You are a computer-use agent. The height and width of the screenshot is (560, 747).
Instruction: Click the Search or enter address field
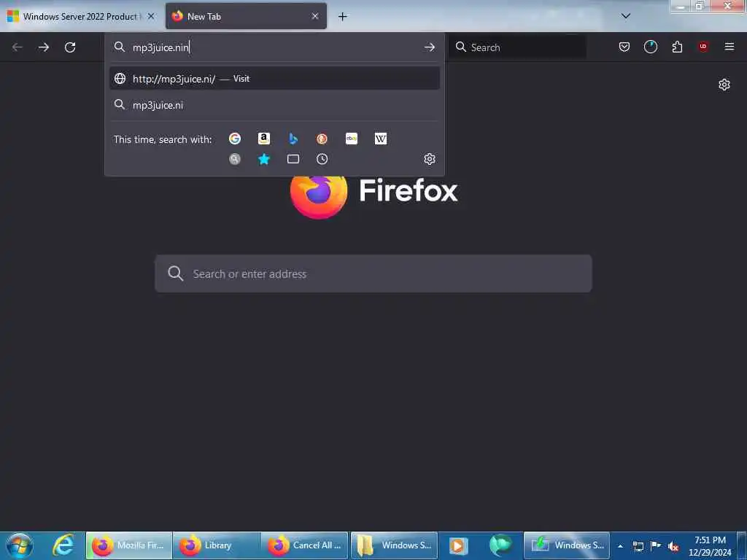pos(373,274)
